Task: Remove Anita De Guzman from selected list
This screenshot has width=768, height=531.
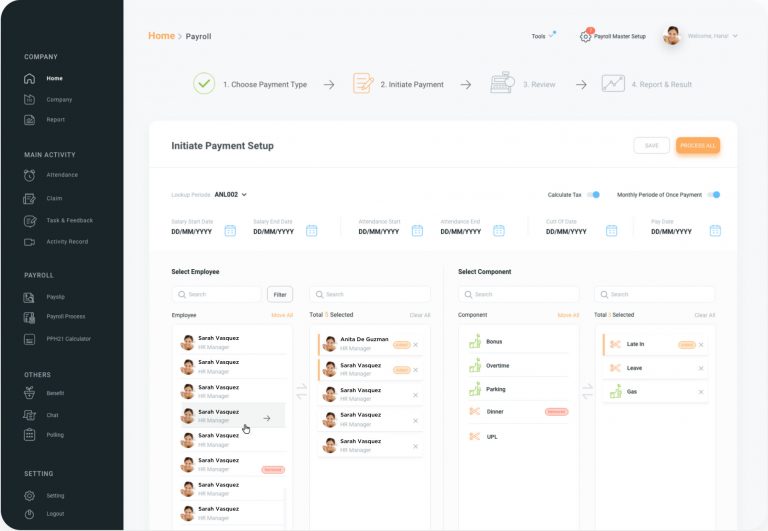Action: pyautogui.click(x=416, y=345)
